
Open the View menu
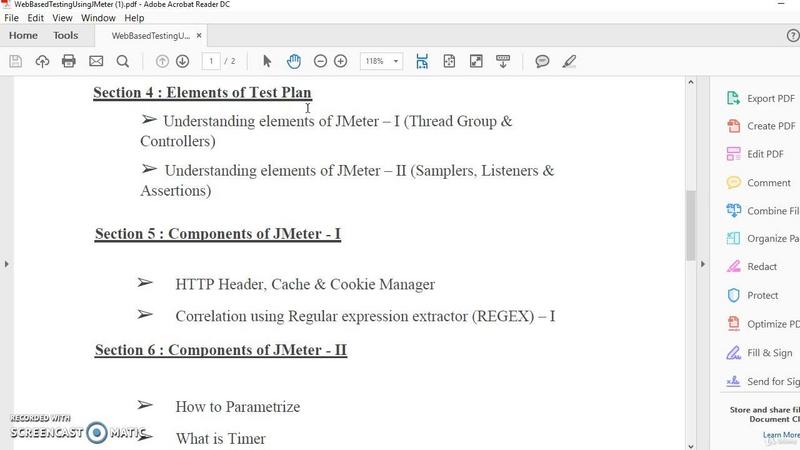click(62, 18)
